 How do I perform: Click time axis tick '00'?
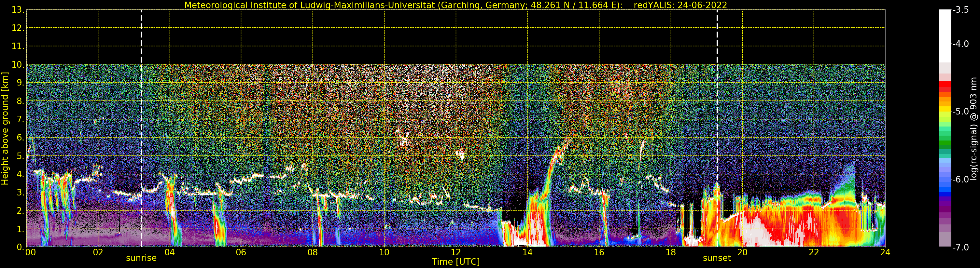[x=30, y=252]
